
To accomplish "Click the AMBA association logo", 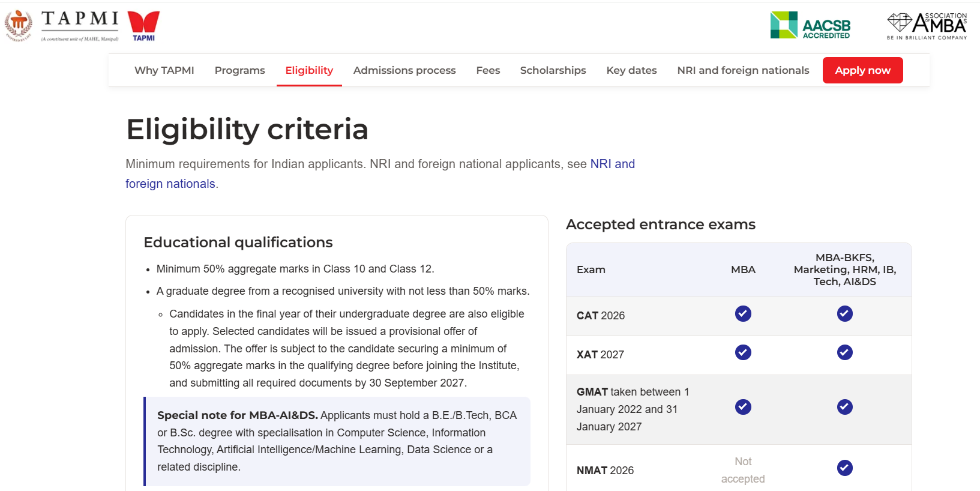I will point(927,26).
